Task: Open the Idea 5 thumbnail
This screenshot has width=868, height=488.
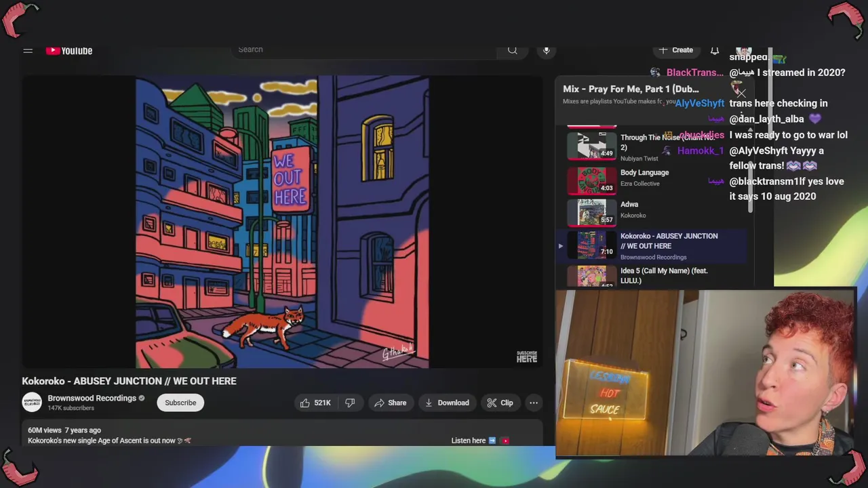Action: pos(592,277)
